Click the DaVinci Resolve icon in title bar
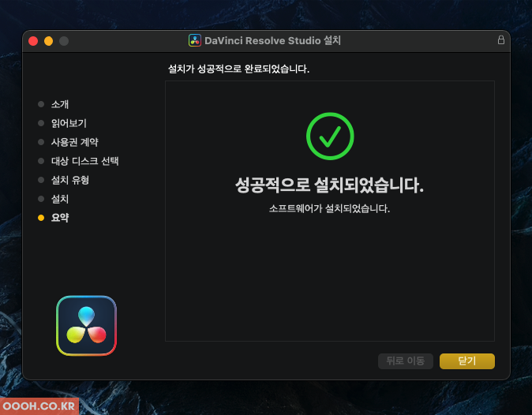The width and height of the screenshot is (532, 415). pos(195,40)
